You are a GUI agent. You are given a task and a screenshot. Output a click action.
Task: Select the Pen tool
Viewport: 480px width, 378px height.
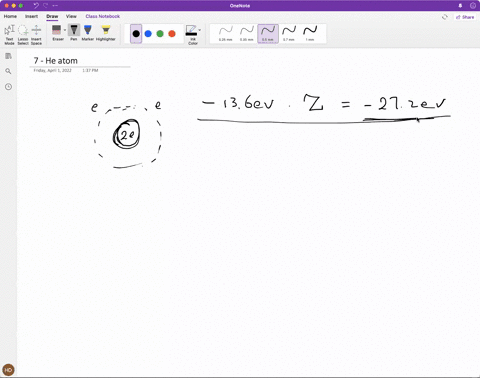74,33
